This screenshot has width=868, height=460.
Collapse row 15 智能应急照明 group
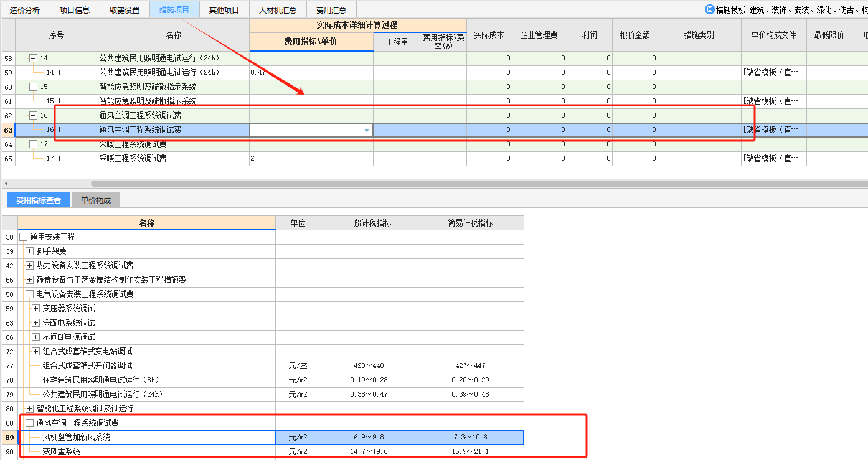pos(33,87)
